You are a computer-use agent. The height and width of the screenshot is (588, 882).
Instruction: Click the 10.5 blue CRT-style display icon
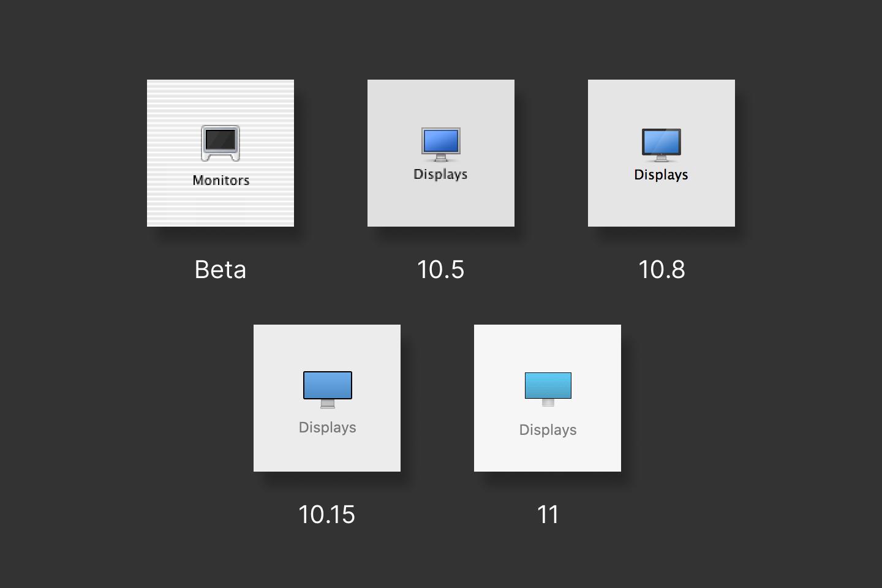point(440,144)
